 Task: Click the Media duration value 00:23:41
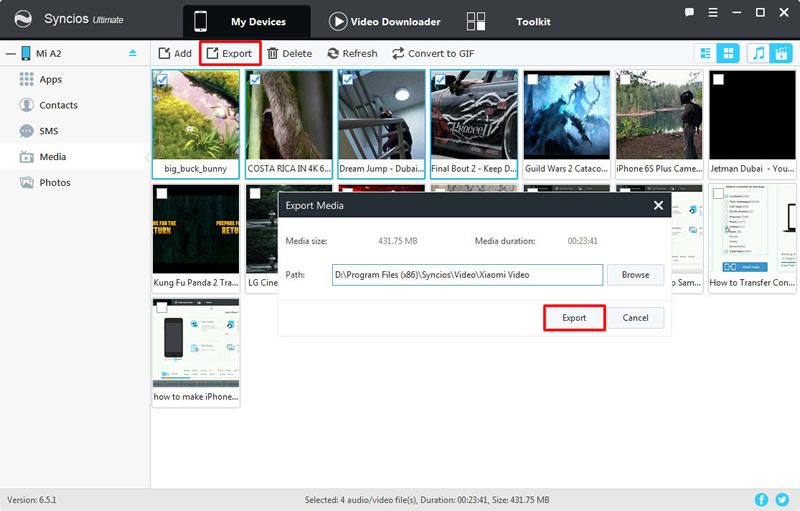pyautogui.click(x=582, y=241)
